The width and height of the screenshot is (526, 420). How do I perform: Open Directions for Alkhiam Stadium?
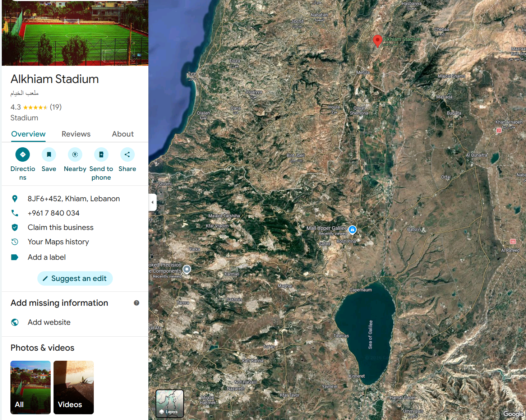23,154
